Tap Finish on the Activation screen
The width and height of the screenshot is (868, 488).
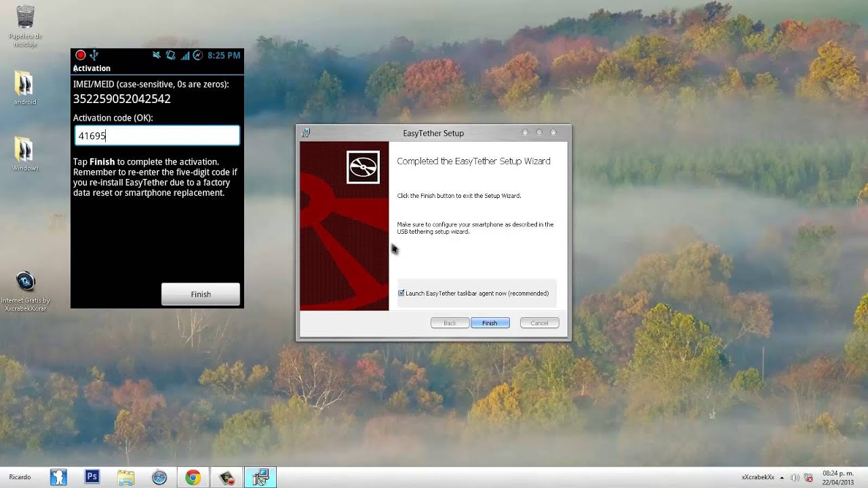point(201,294)
